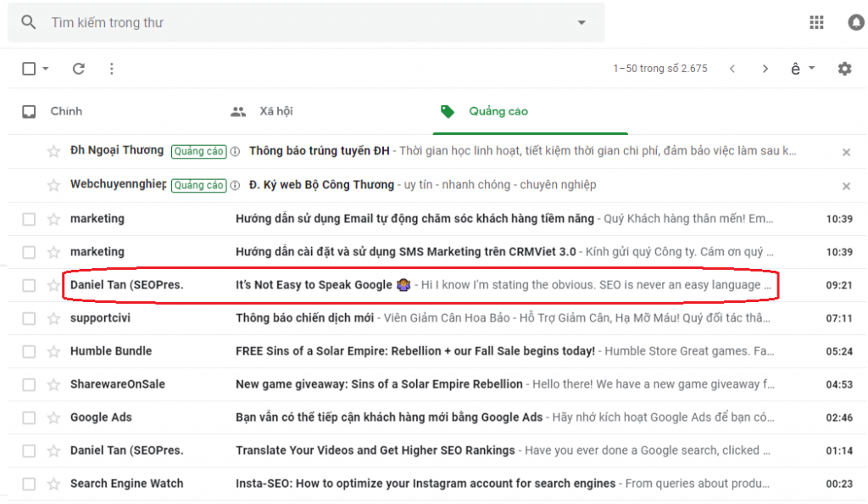Open Translate Your Videos email
The width and height of the screenshot is (868, 504).
click(376, 451)
